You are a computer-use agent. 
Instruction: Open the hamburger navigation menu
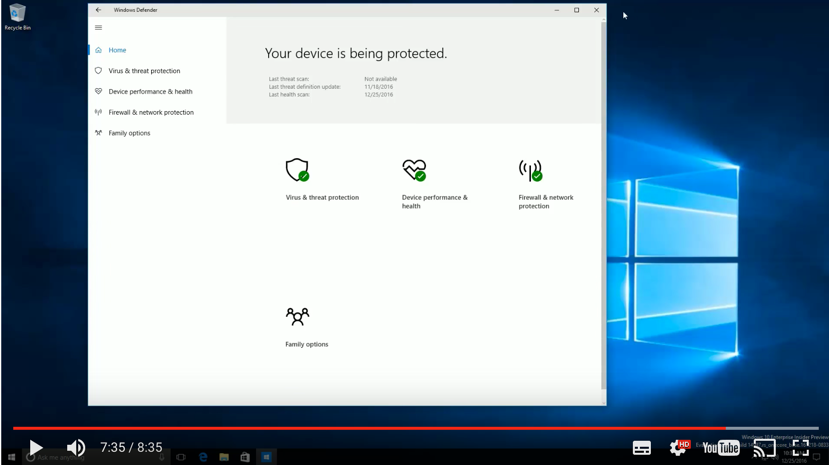98,27
